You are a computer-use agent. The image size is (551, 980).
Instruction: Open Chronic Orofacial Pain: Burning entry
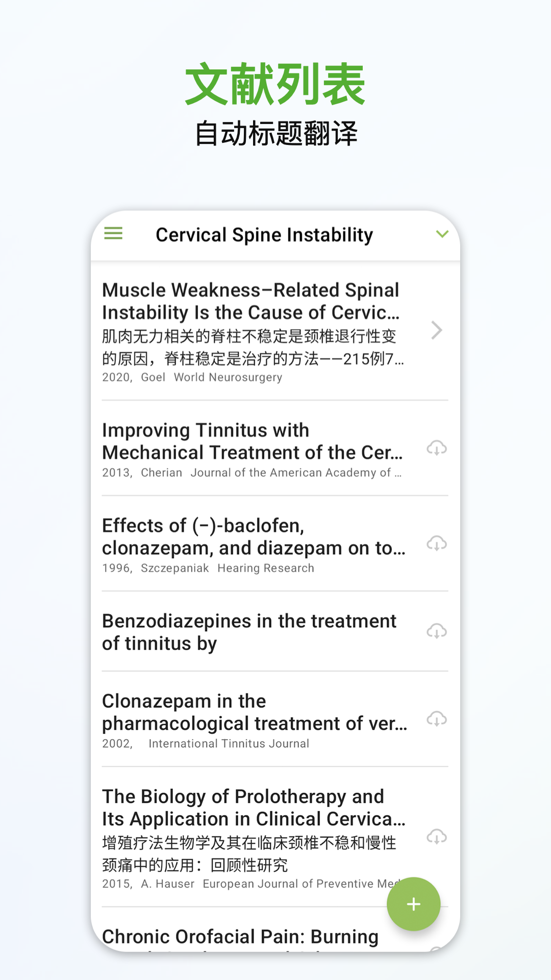pyautogui.click(x=240, y=937)
